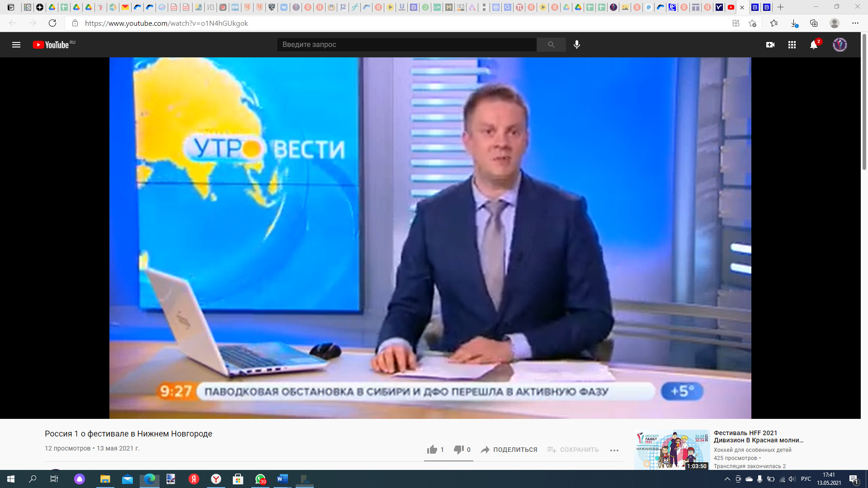Open Yandex Browser in taskbar
868x488 pixels.
(x=216, y=479)
